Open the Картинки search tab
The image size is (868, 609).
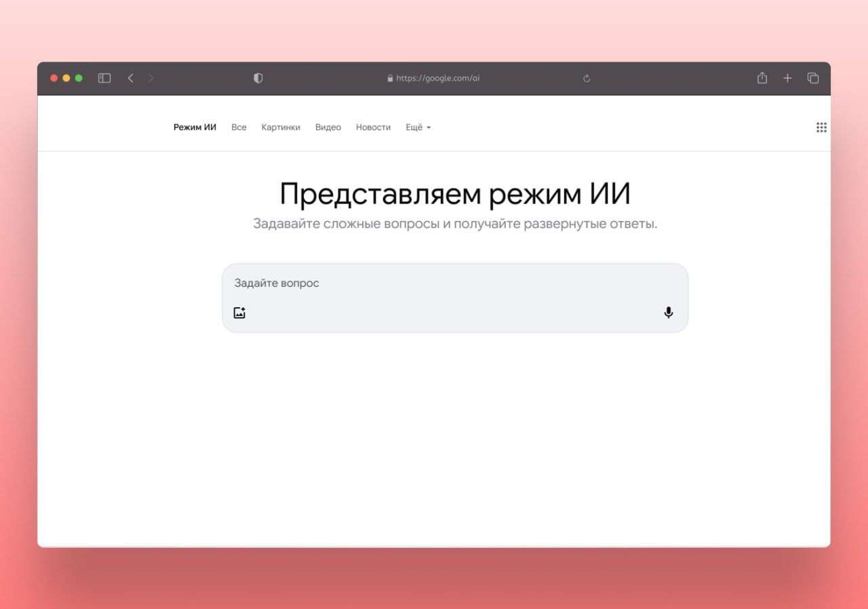(x=281, y=127)
